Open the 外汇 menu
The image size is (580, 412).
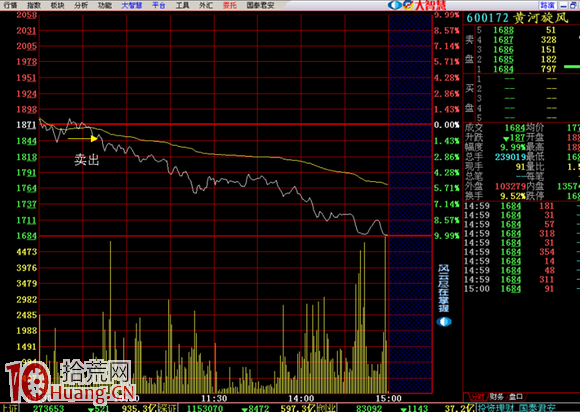click(206, 5)
